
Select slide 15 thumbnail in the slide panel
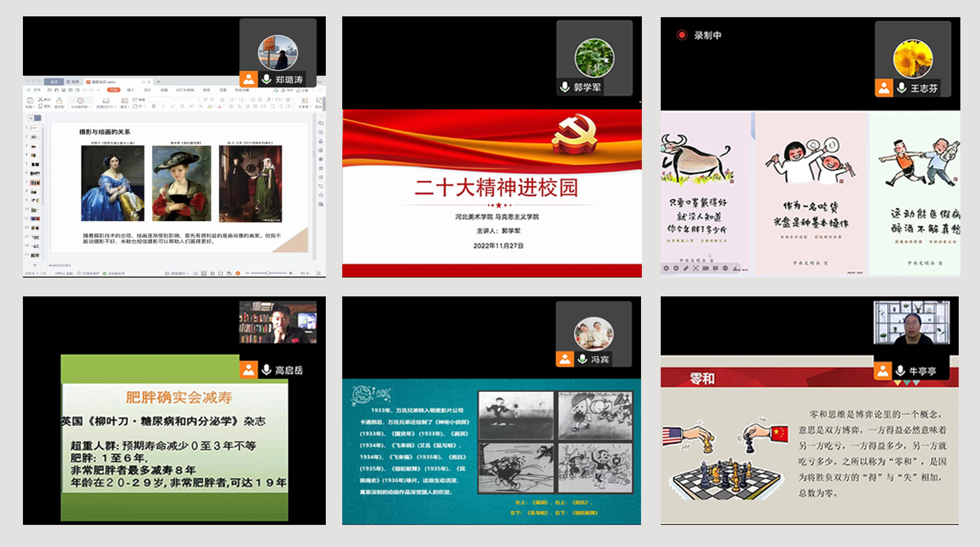tap(36, 256)
